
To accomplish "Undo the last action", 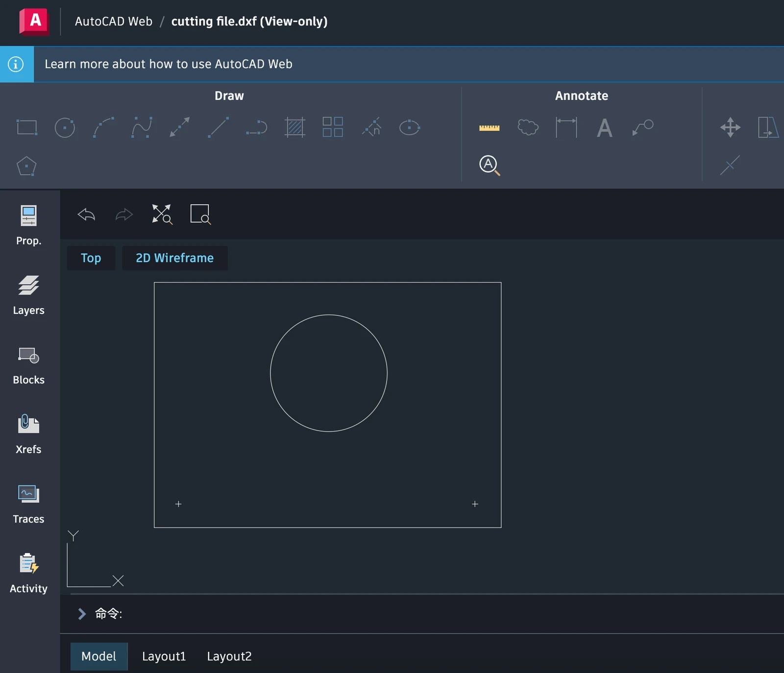I will pyautogui.click(x=86, y=215).
